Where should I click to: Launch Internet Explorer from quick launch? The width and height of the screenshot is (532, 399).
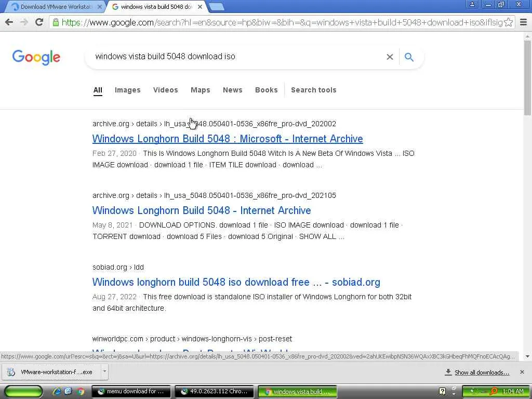[57, 392]
